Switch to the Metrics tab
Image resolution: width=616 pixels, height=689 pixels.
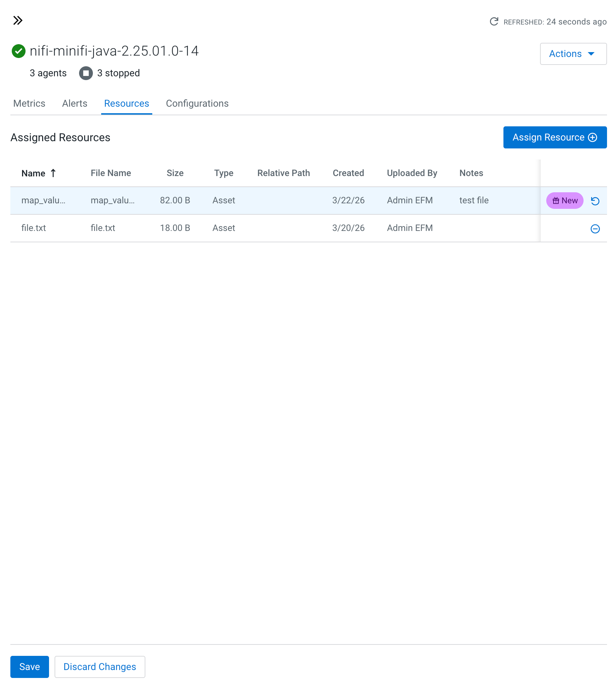click(x=29, y=104)
